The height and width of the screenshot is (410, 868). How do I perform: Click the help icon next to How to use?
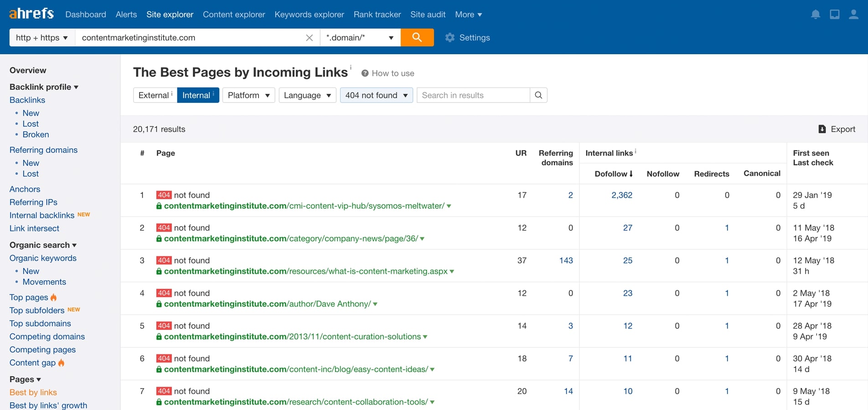click(365, 73)
